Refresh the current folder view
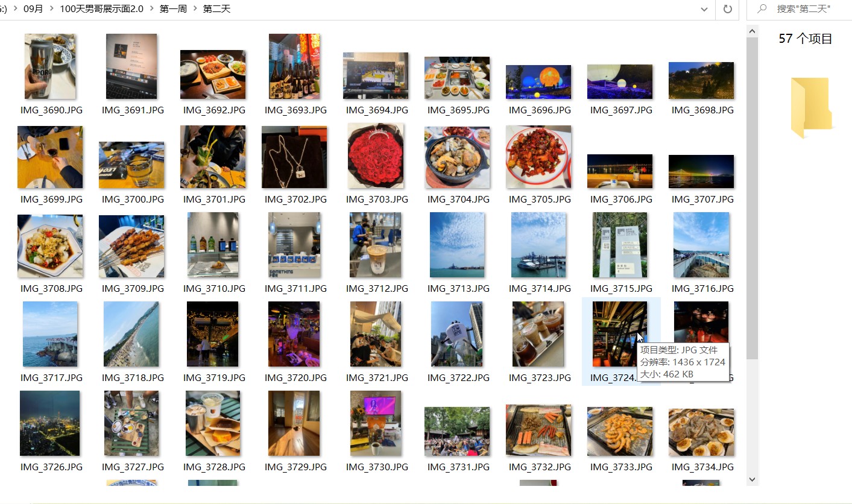The height and width of the screenshot is (504, 852). pos(727,9)
